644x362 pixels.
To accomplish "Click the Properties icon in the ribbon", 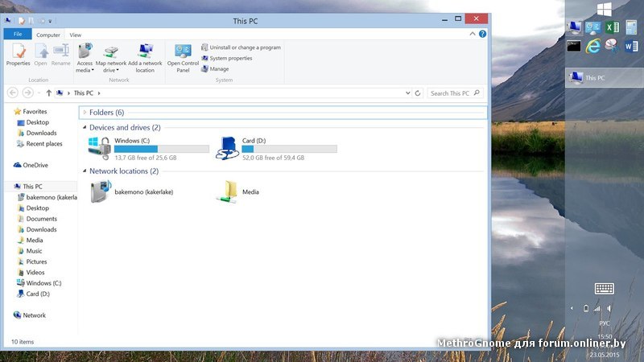I will pyautogui.click(x=18, y=56).
